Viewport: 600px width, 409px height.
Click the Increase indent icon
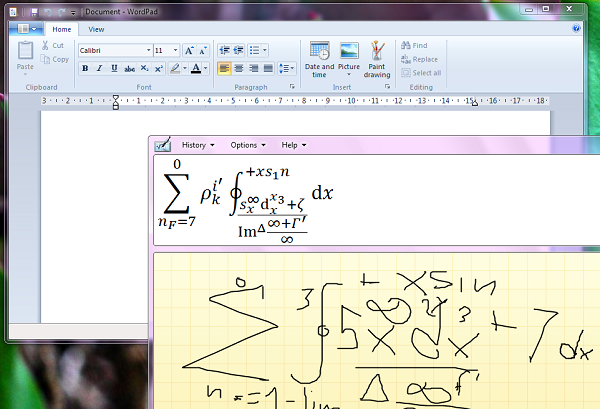238,50
